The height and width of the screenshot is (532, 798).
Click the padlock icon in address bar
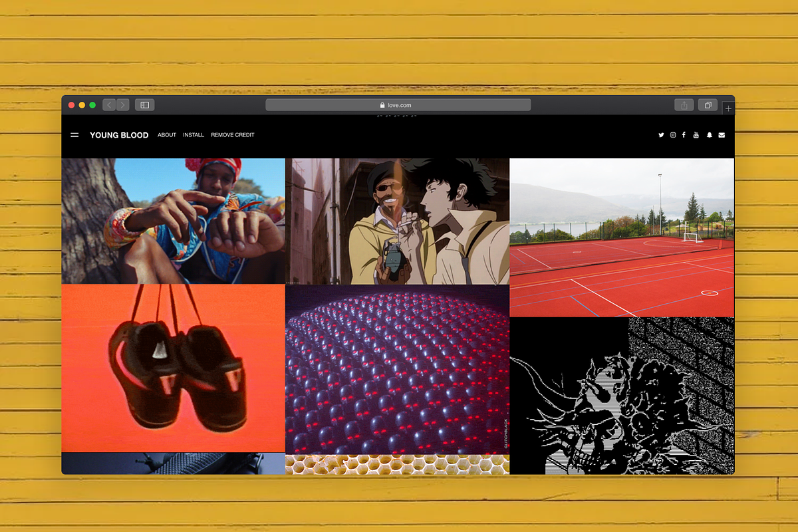pyautogui.click(x=382, y=105)
